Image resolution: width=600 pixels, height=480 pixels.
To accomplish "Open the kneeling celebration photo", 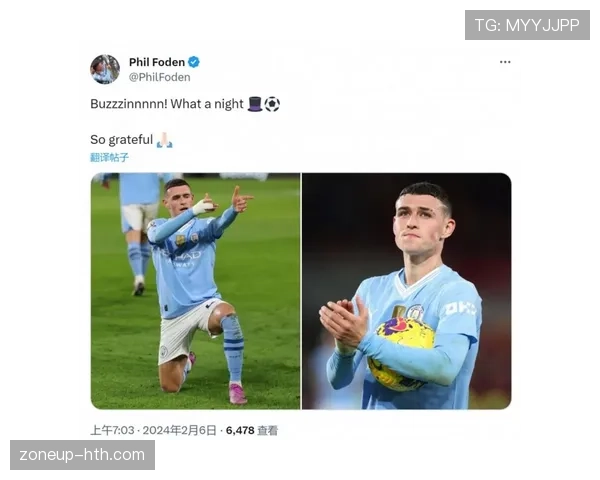I will click(x=196, y=291).
